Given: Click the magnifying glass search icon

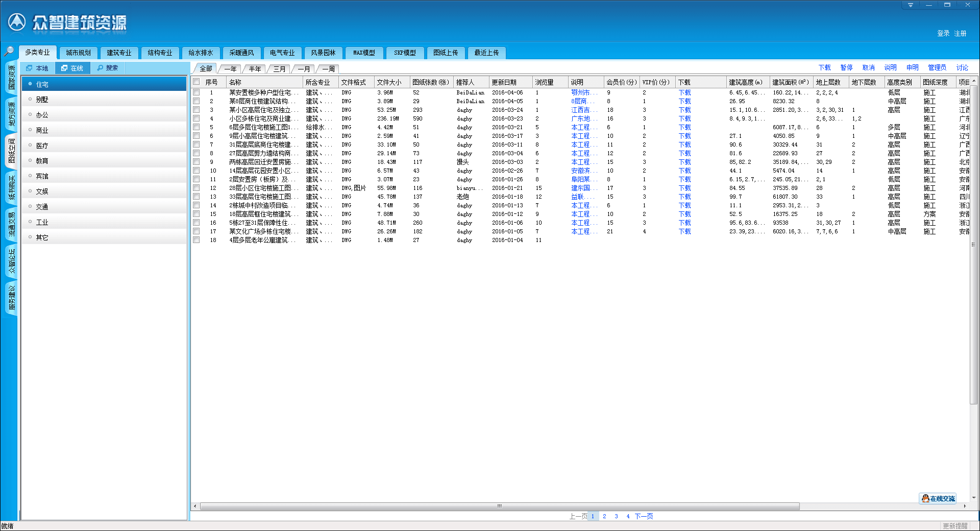Looking at the screenshot, I should [x=9, y=51].
